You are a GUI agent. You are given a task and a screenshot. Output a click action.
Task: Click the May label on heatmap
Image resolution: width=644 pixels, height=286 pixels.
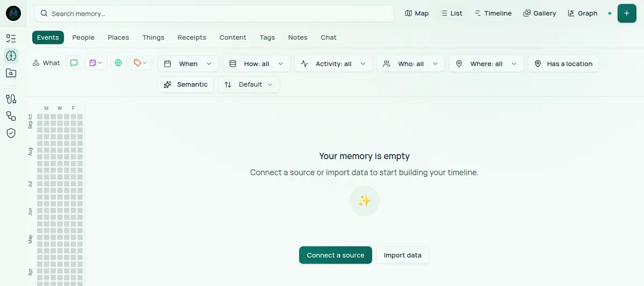pyautogui.click(x=31, y=239)
